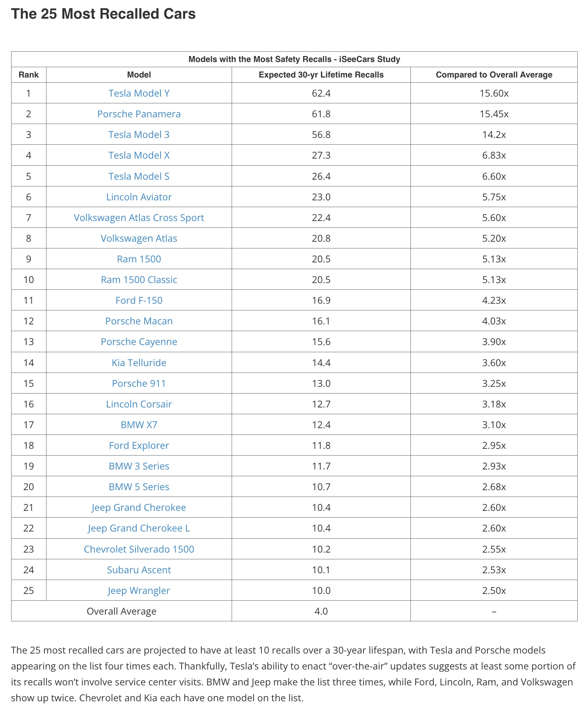Open the Porsche Panamera link
Viewport: 588px width, 710px height.
pyautogui.click(x=139, y=114)
